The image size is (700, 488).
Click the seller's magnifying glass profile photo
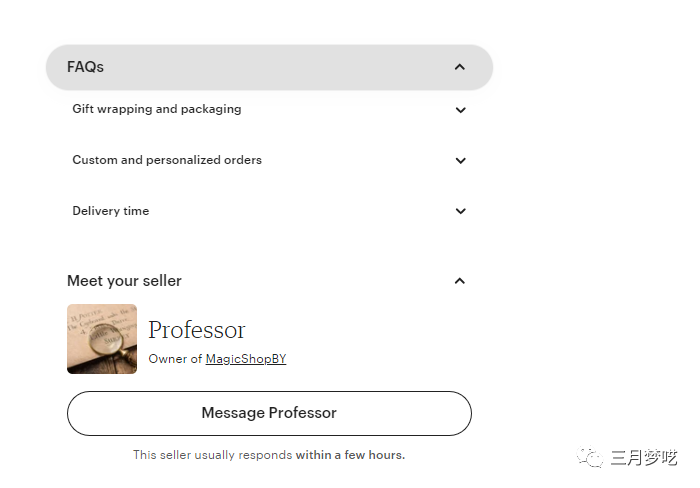click(102, 339)
